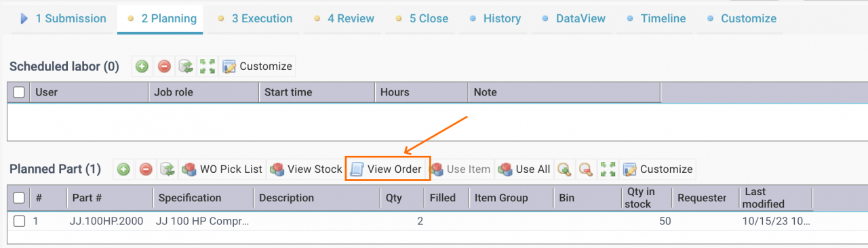Click View Order button
868x248 pixels.
(x=388, y=169)
